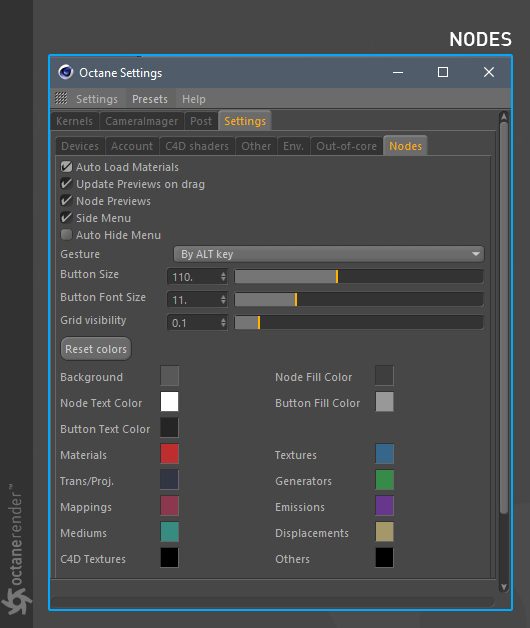Open the Button Fill Color swatch
The image size is (530, 628).
click(385, 402)
